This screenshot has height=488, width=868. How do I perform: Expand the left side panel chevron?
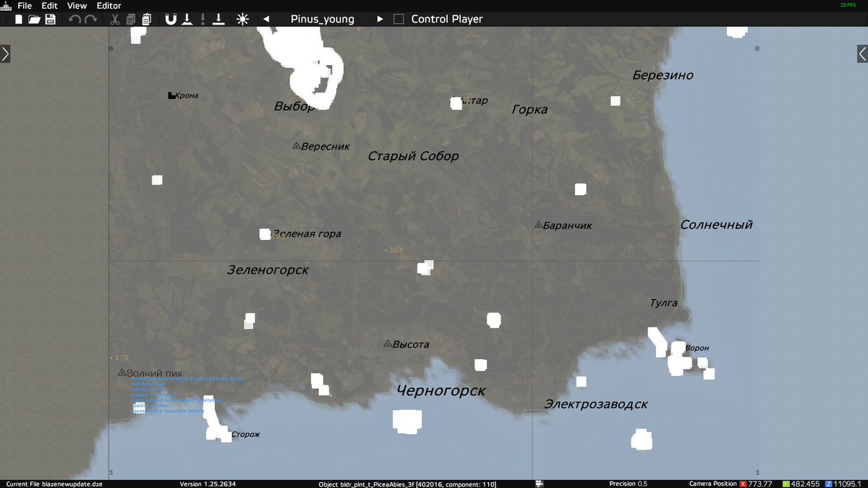tap(7, 52)
